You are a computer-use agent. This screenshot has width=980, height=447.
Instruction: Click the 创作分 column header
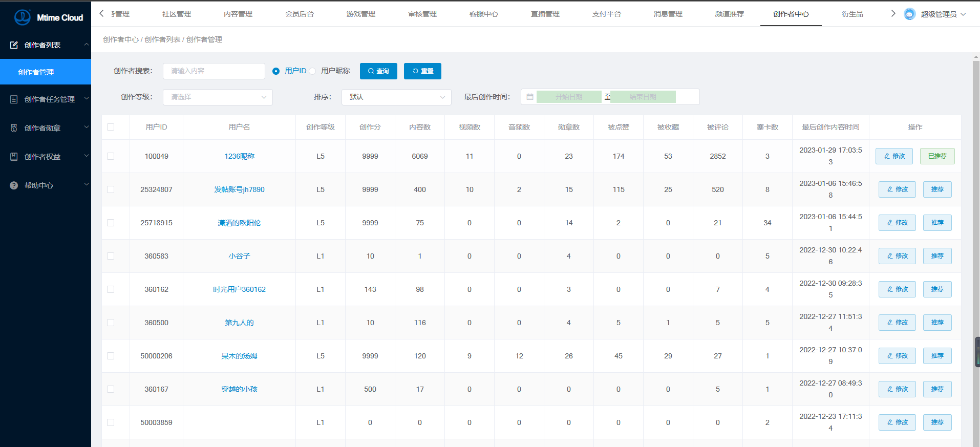370,127
